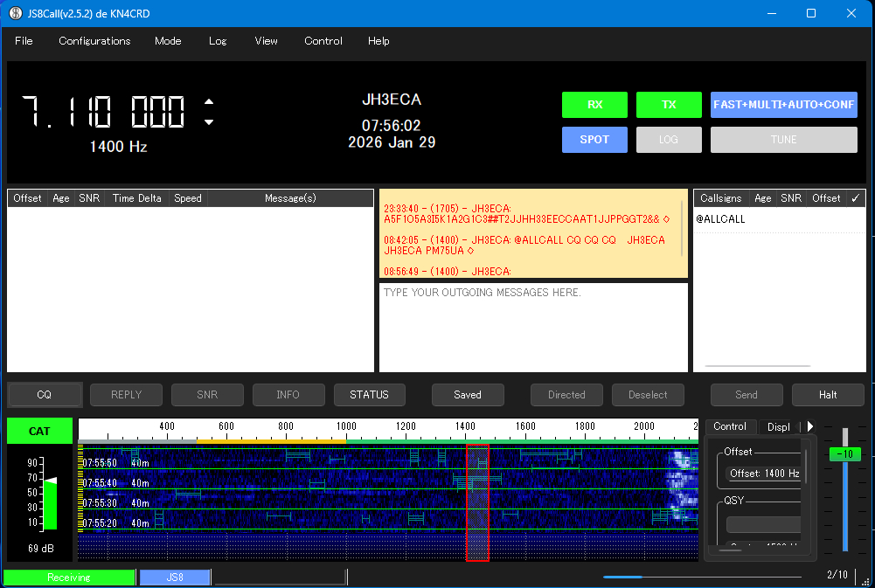Click the frequency down arrow
Screen dimensions: 875x588
coord(208,122)
